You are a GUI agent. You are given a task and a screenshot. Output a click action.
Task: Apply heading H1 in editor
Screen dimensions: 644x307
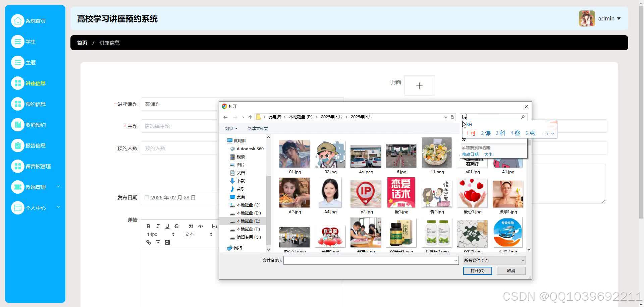(x=215, y=226)
